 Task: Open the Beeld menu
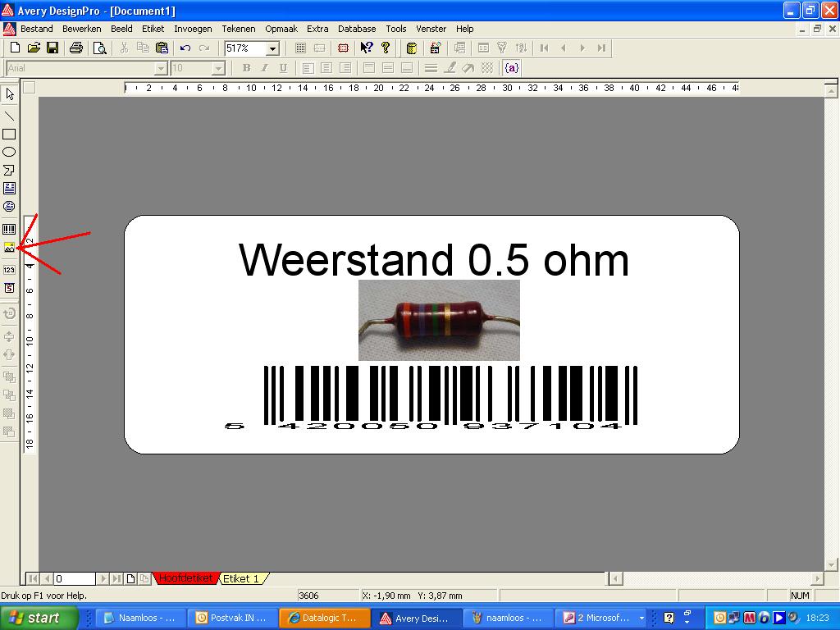click(x=121, y=29)
